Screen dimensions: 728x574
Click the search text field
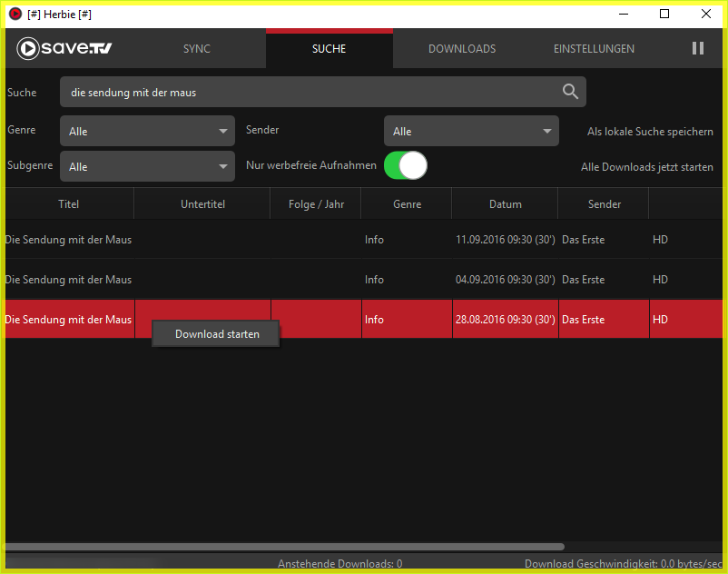[309, 92]
